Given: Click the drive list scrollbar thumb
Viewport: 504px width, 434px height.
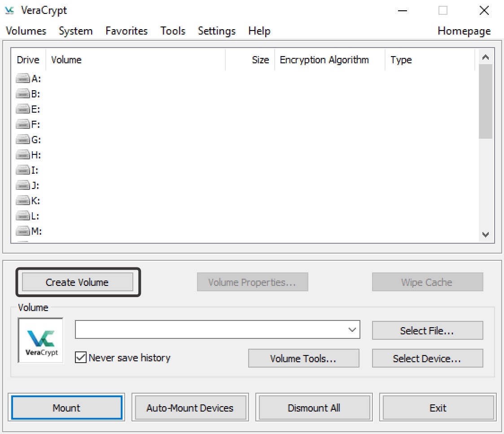Looking at the screenshot, I should pos(485,101).
